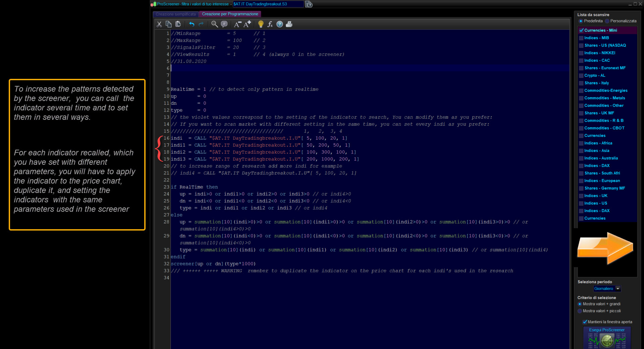This screenshot has width=644, height=349.
Task: Tick the Indices - Africa checkbox
Action: [581, 143]
